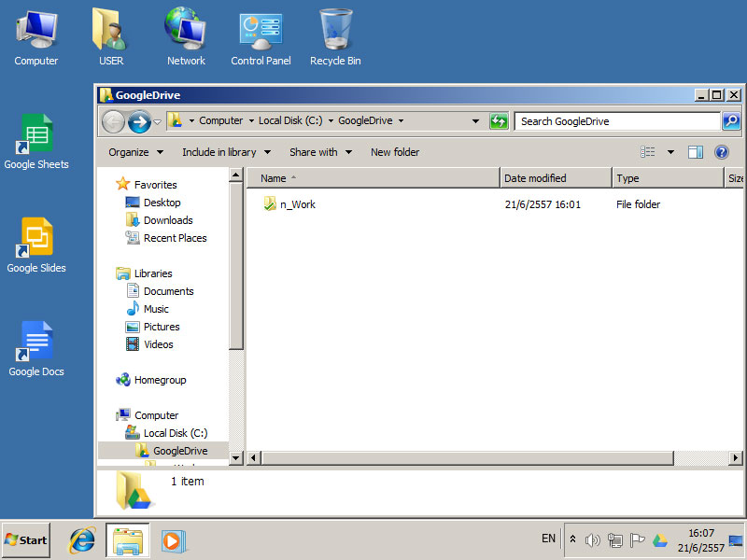The height and width of the screenshot is (560, 747).
Task: Click the Computer breadcrumb segment
Action: [220, 121]
